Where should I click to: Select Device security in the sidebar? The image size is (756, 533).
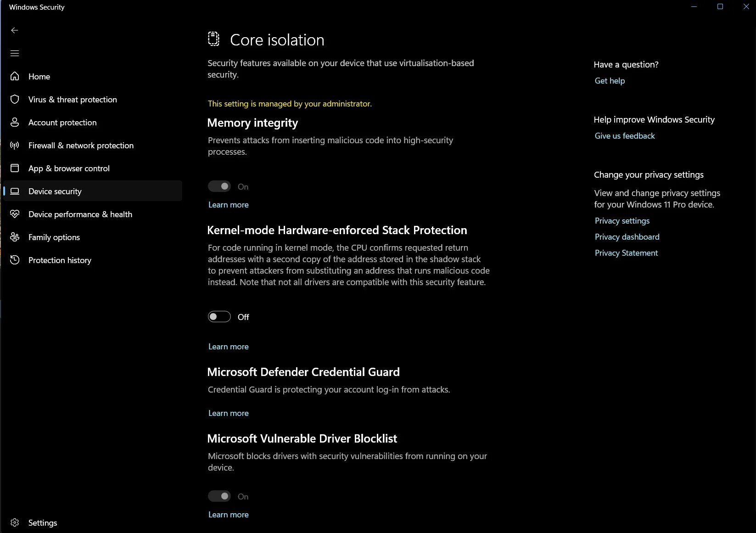(x=55, y=191)
